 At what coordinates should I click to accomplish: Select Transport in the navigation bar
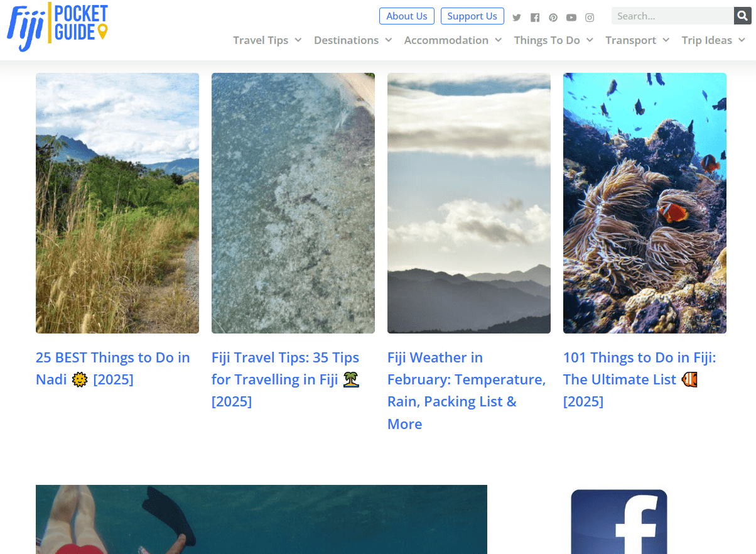coord(637,40)
